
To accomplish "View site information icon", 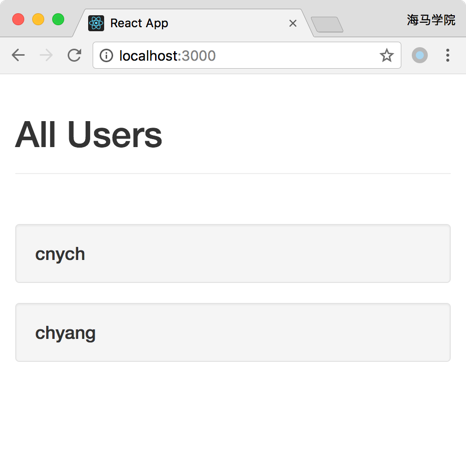I will [106, 56].
